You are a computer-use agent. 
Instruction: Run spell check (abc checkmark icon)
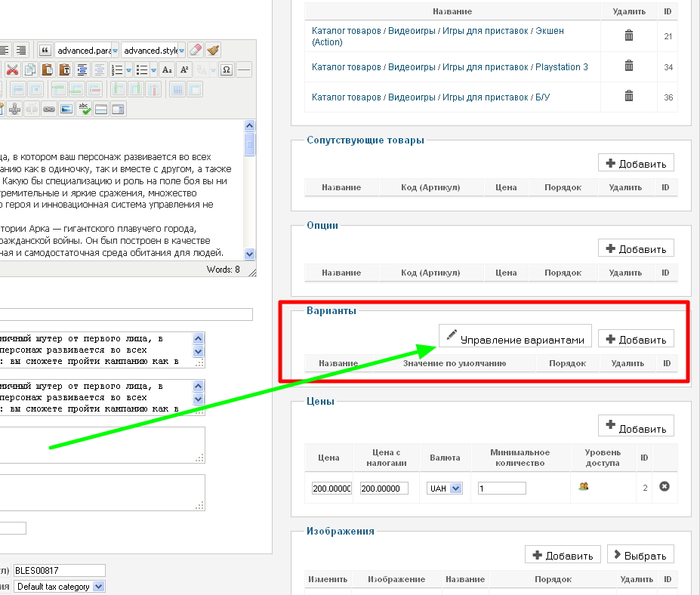tap(84, 109)
